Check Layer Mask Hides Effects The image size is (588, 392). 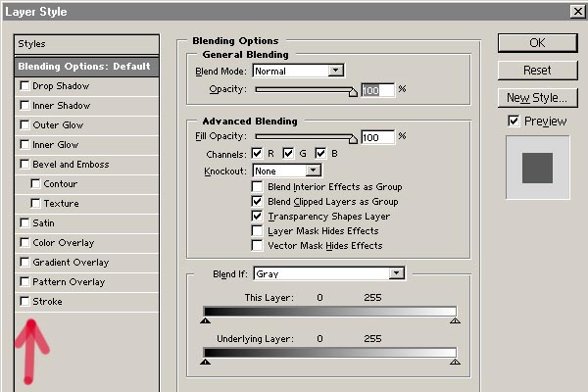(257, 230)
